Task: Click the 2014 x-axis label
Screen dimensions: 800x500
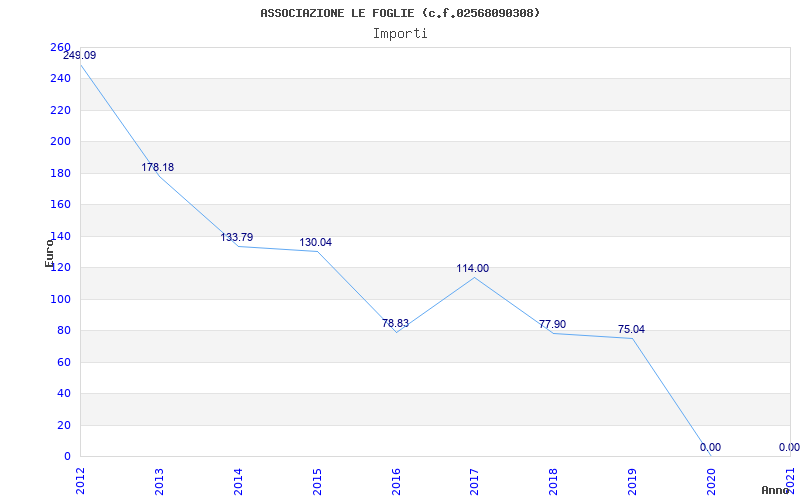Action: [x=238, y=480]
